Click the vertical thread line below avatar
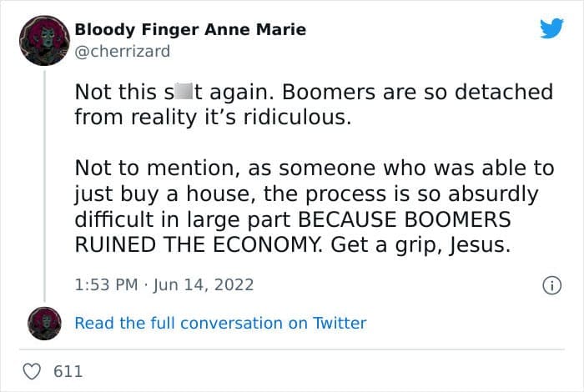Image resolution: width=584 pixels, height=392 pixels. coord(43,183)
